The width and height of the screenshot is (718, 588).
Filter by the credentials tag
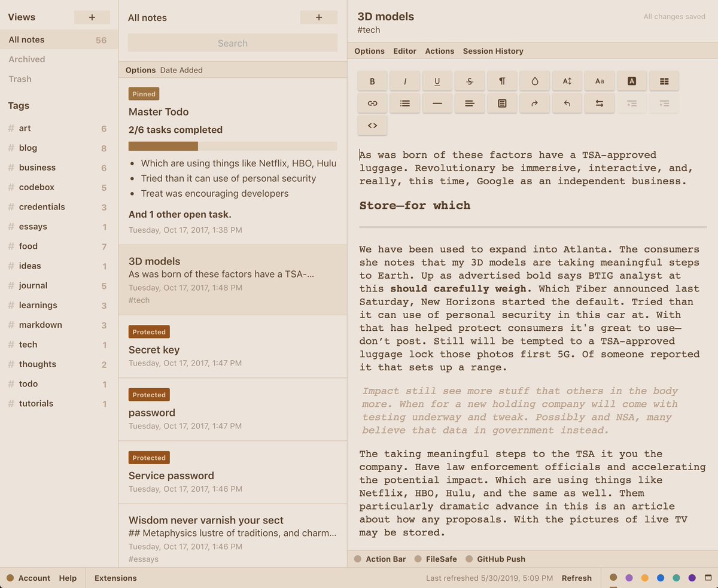click(x=59, y=207)
